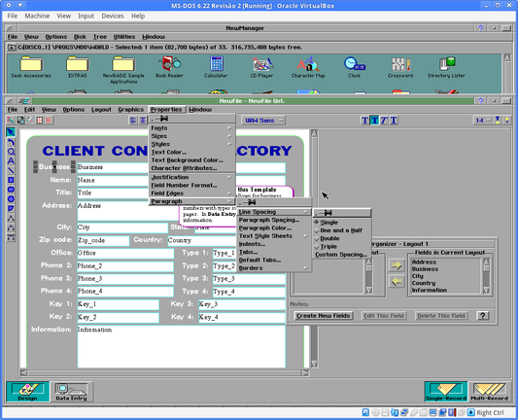Image resolution: width=518 pixels, height=420 pixels.
Task: Open the Layout menu
Action: 101,110
